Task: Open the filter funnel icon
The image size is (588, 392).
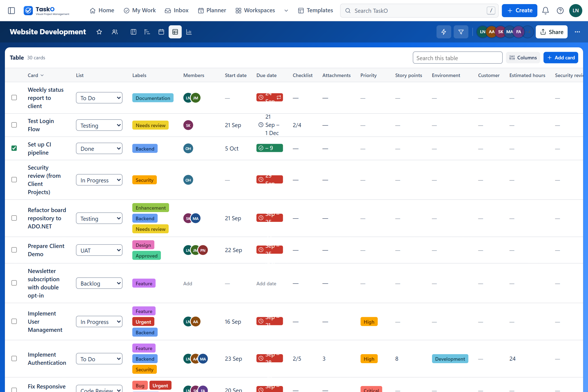Action: [x=461, y=32]
